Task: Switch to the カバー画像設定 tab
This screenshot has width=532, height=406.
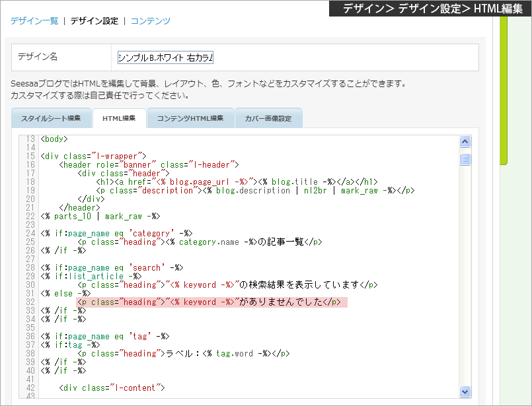Action: click(x=268, y=118)
